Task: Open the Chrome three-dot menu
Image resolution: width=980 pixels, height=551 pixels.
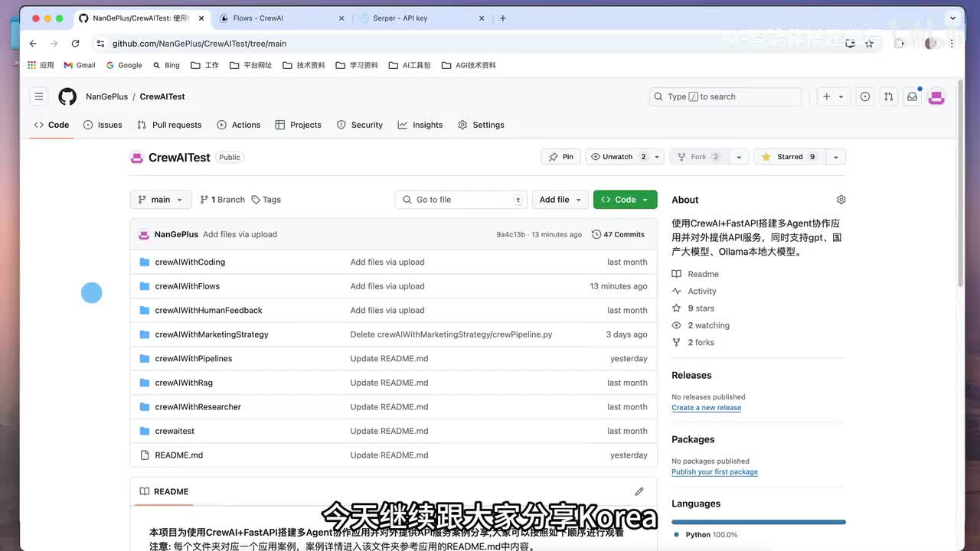Action: click(x=952, y=44)
